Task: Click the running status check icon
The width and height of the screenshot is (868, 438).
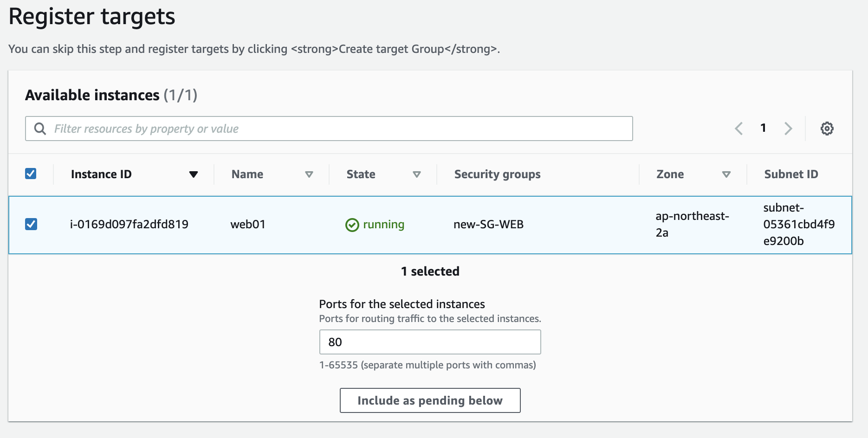Action: tap(352, 225)
